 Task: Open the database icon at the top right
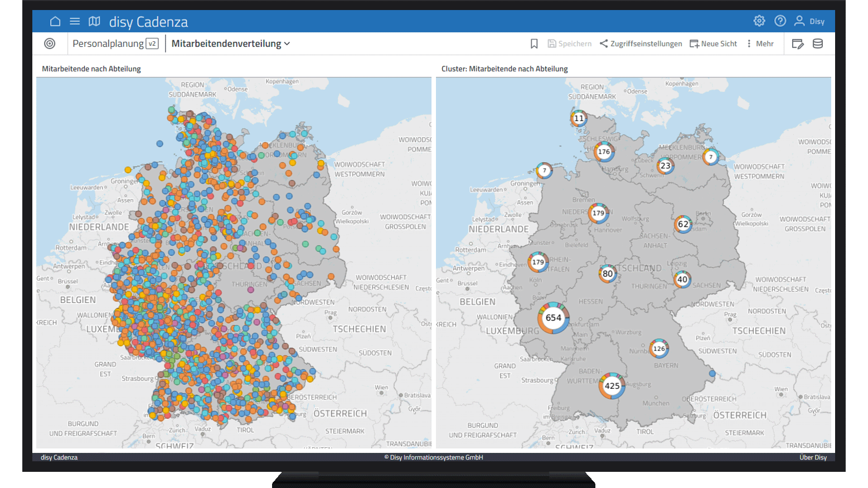point(817,43)
